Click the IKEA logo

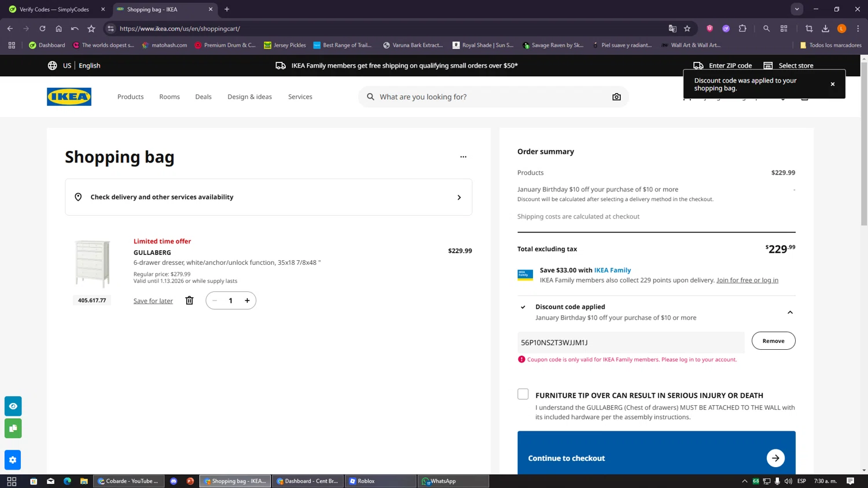pos(69,97)
